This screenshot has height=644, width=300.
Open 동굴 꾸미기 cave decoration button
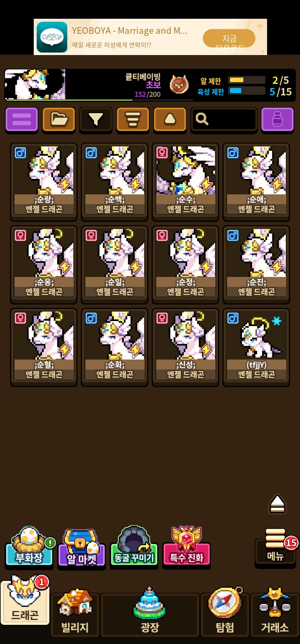tap(134, 547)
